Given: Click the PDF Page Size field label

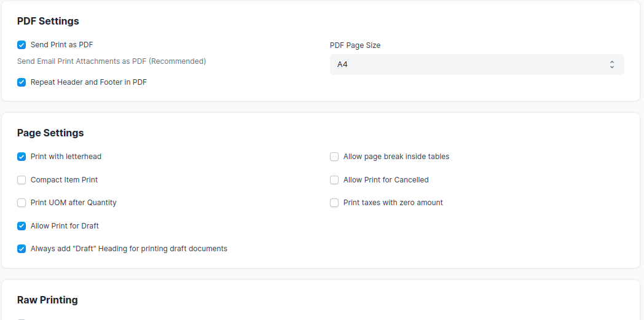Looking at the screenshot, I should tap(355, 45).
